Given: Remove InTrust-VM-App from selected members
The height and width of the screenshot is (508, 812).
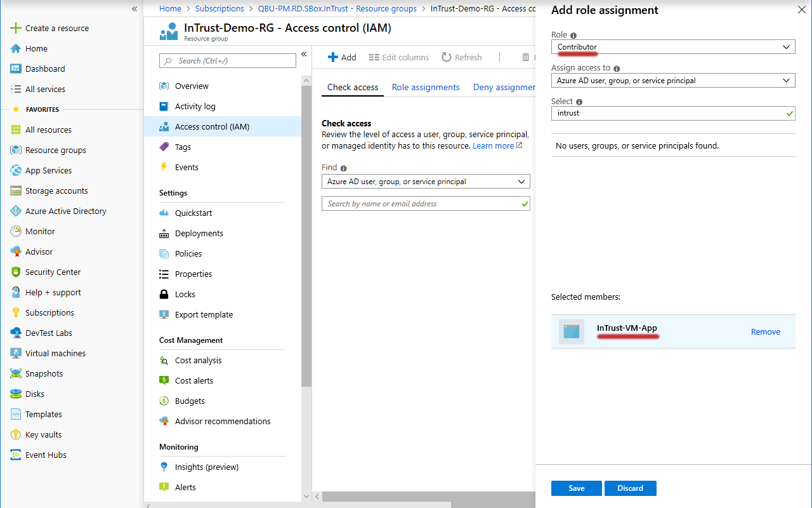Looking at the screenshot, I should (765, 331).
